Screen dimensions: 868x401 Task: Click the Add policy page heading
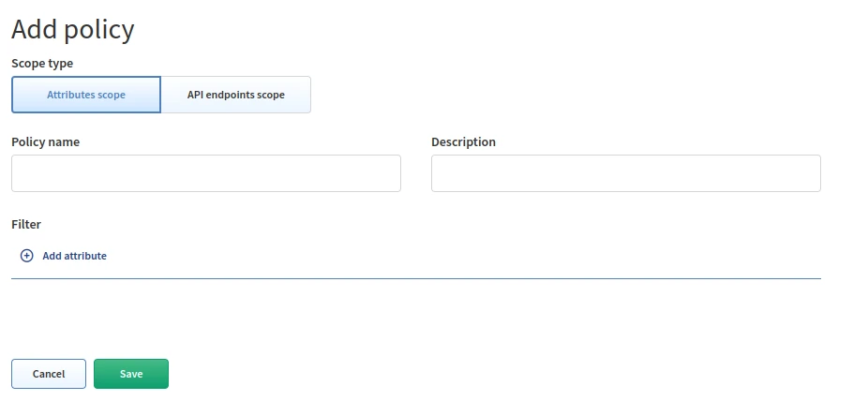pos(73,29)
